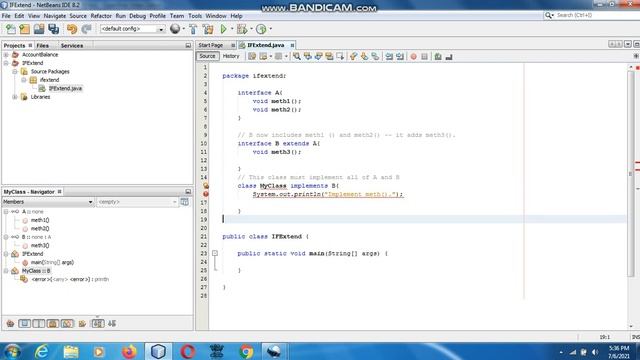Switch to the Services tab
The height and width of the screenshot is (360, 640).
[72, 45]
